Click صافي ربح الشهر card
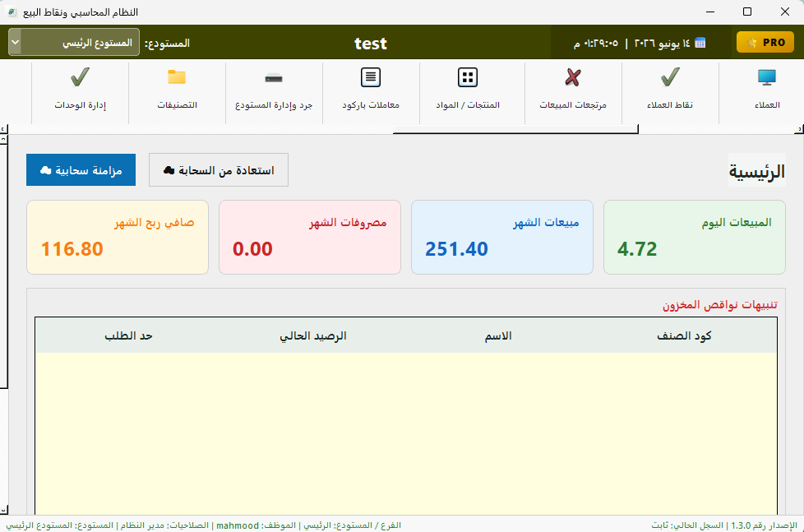Viewport: 804px width, 532px height. click(x=118, y=237)
